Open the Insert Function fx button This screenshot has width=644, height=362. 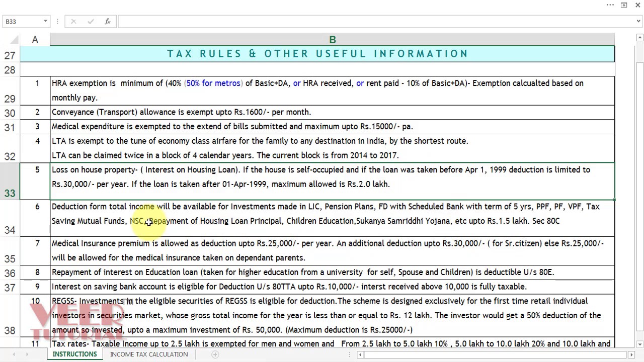tap(107, 21)
